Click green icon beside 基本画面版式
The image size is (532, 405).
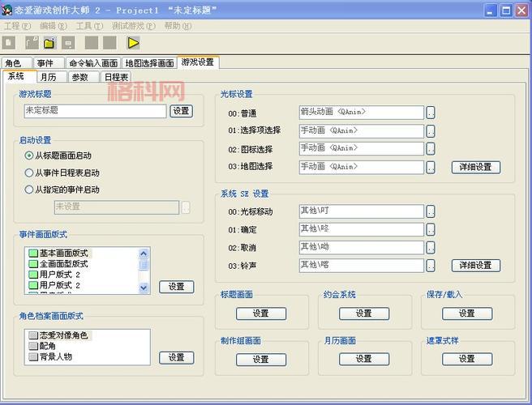pyautogui.click(x=33, y=254)
